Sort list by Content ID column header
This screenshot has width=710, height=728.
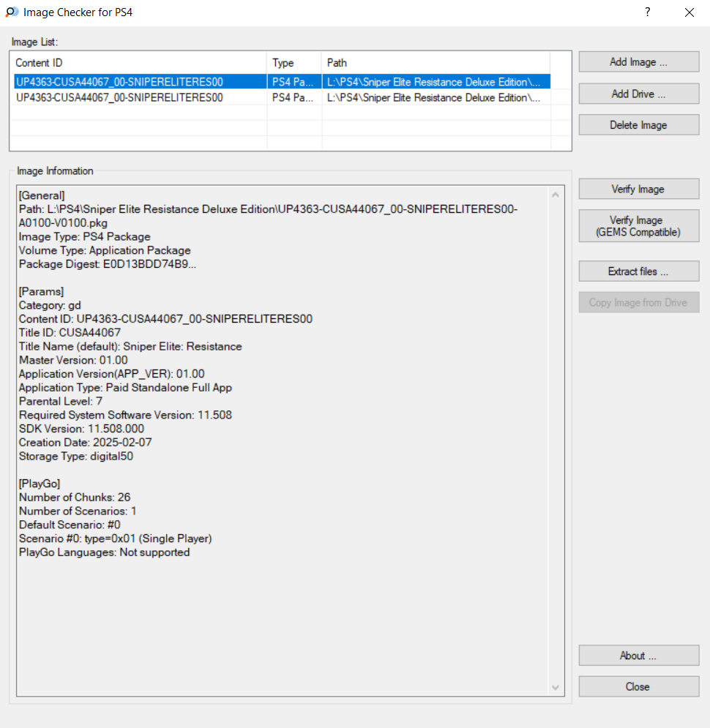click(138, 63)
